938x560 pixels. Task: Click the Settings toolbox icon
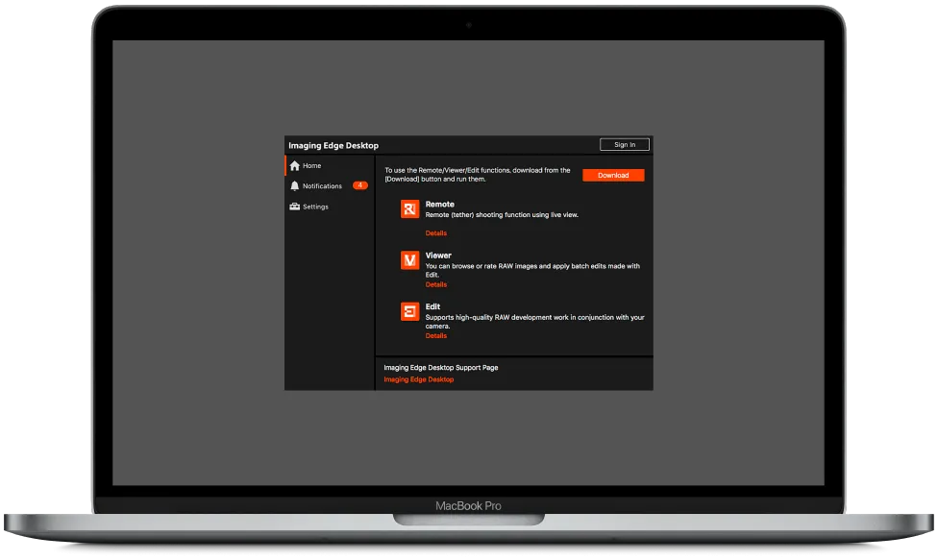coord(295,207)
